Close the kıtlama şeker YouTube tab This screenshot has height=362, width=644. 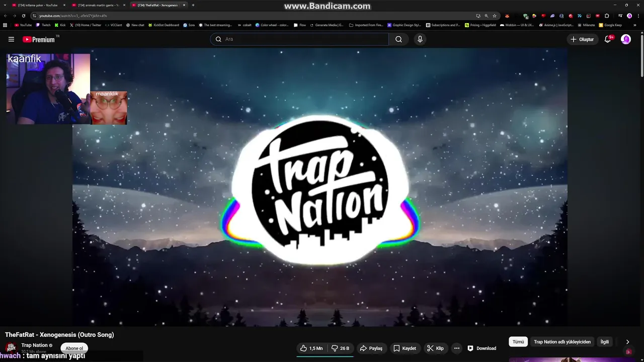64,5
